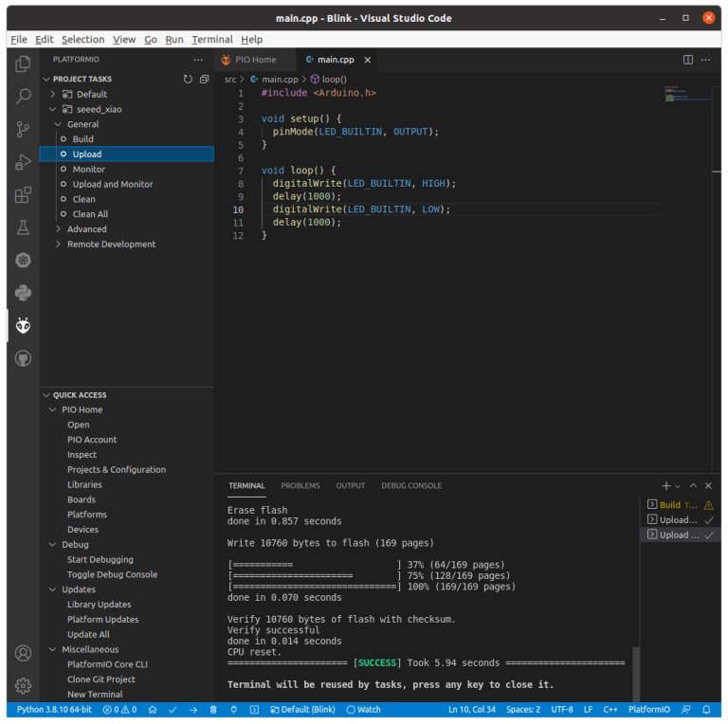Screen dimensions: 728x724
Task: Open the PlatformIO alien icon in activity bar
Action: [23, 326]
